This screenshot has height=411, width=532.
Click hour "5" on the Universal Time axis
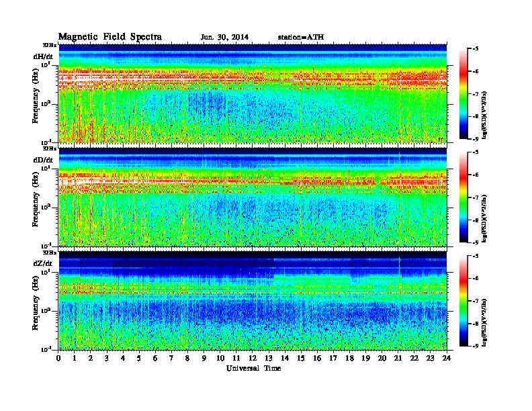click(x=139, y=359)
